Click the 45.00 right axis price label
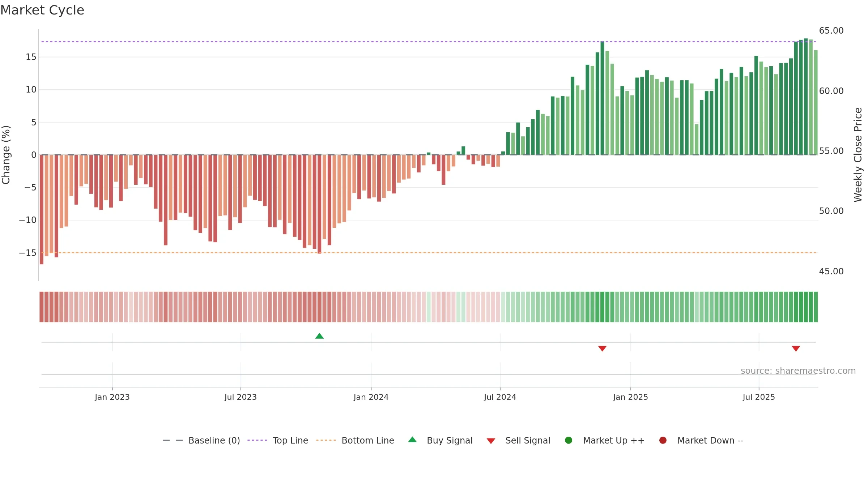Image resolution: width=868 pixels, height=488 pixels. [831, 271]
